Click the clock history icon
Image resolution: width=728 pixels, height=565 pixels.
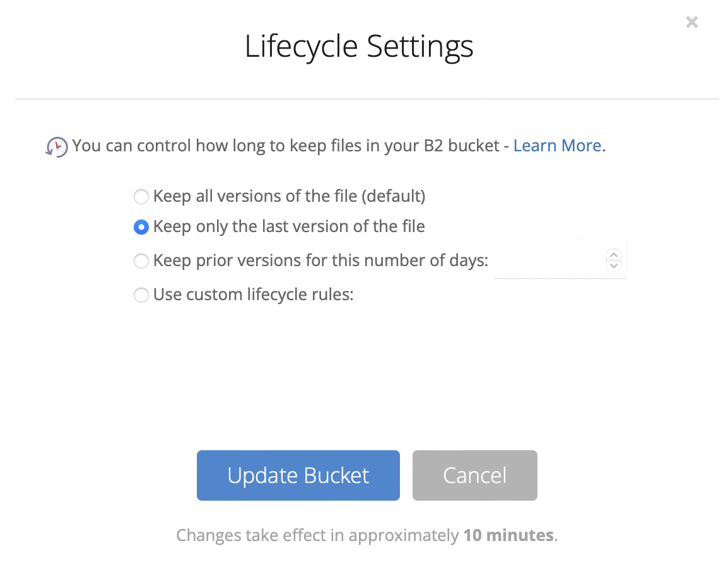tap(57, 147)
